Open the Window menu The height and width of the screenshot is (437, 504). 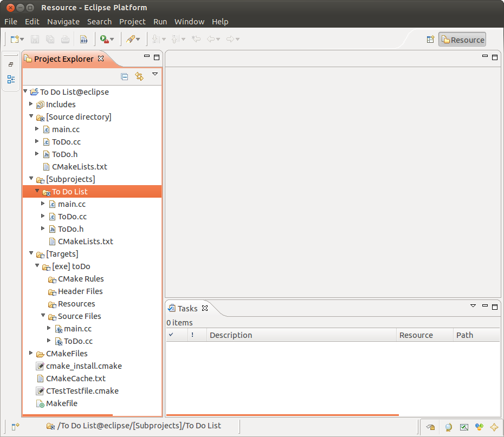[x=189, y=22]
